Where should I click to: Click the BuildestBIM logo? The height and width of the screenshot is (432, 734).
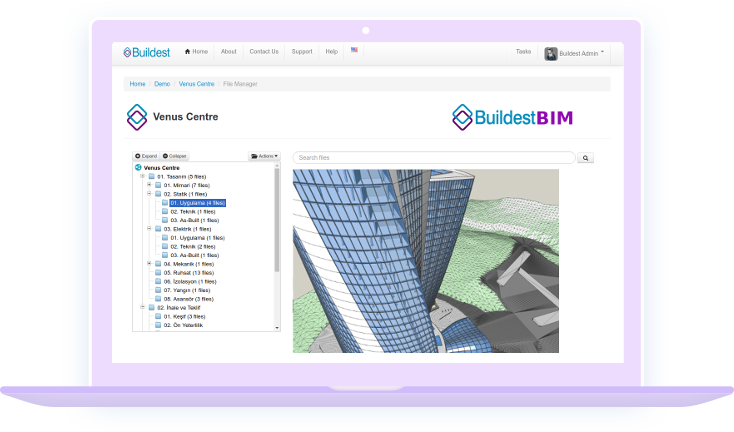click(x=513, y=117)
